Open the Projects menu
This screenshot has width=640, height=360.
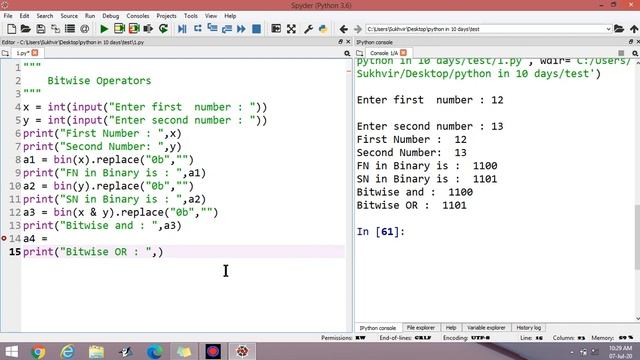click(x=166, y=16)
